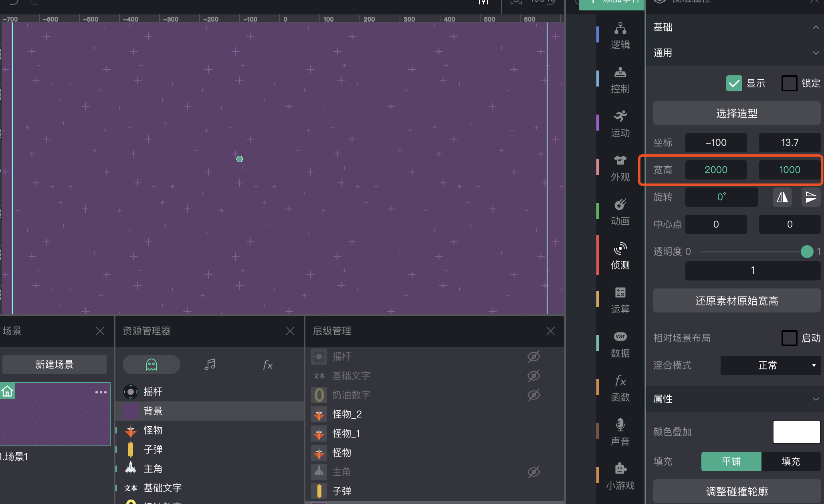Select 主角 in resource manager

tap(210, 469)
